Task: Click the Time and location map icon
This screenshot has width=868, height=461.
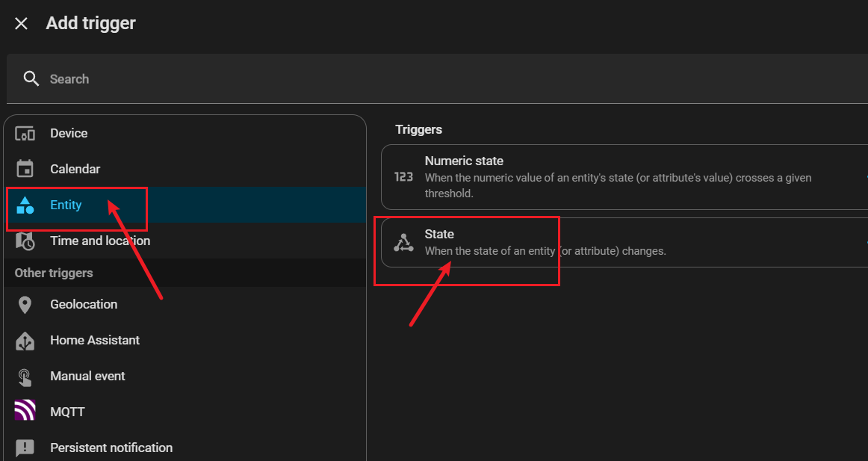Action: [x=25, y=241]
